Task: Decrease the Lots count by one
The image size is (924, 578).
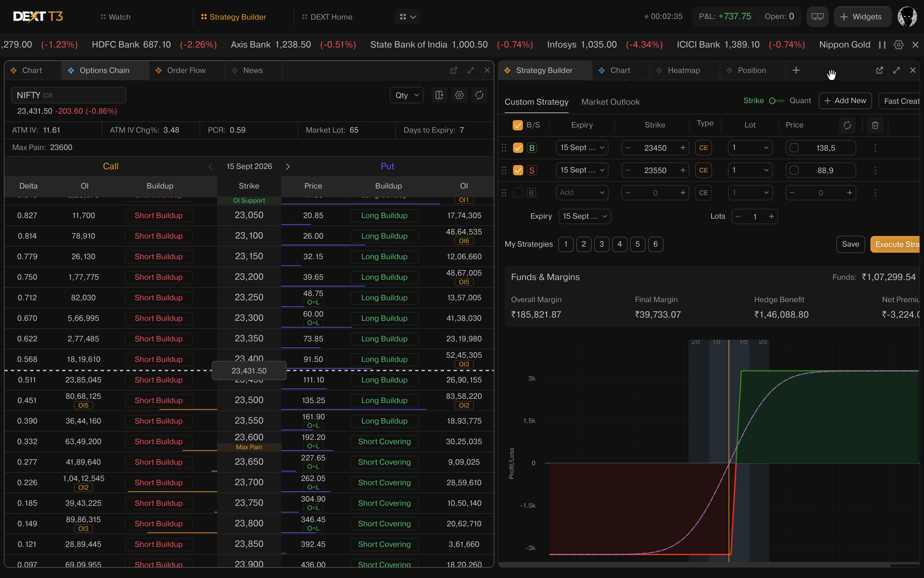Action: point(738,217)
